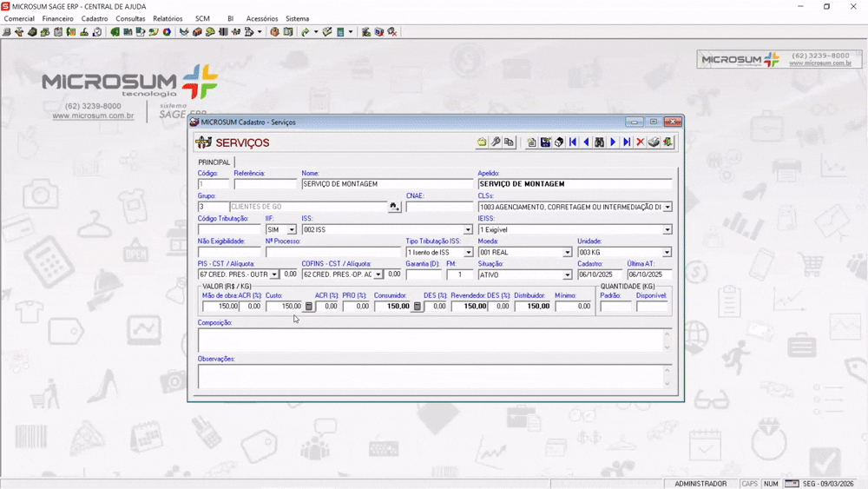This screenshot has width=868, height=489.
Task: Open the Financeiro menu
Action: coord(58,18)
